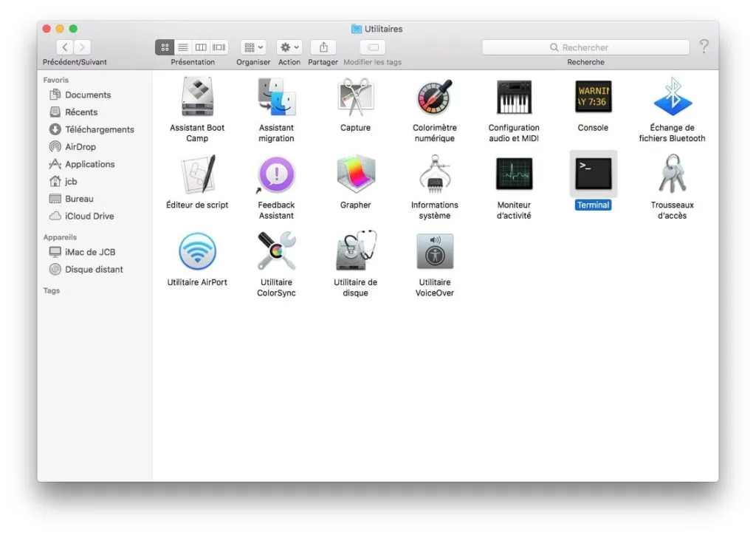Click the Feedback Assistant name label
The height and width of the screenshot is (535, 756).
pos(276,211)
